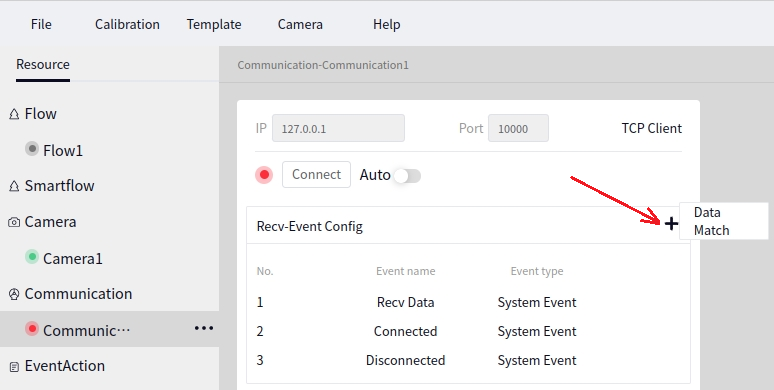Click the red connection status indicator beside Connect
Image resolution: width=774 pixels, height=390 pixels.
click(x=264, y=175)
